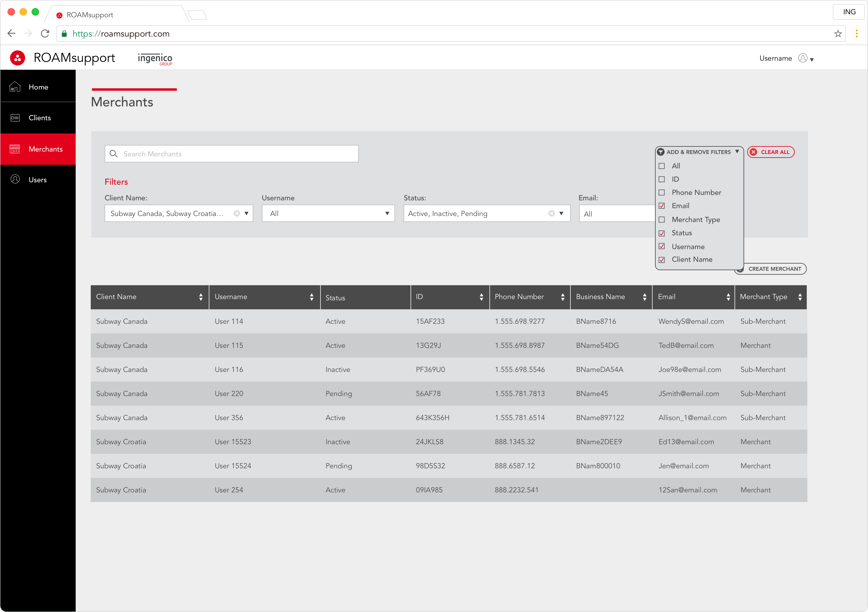The height and width of the screenshot is (612, 868).
Task: Bookmark page with the star icon
Action: pyautogui.click(x=838, y=34)
